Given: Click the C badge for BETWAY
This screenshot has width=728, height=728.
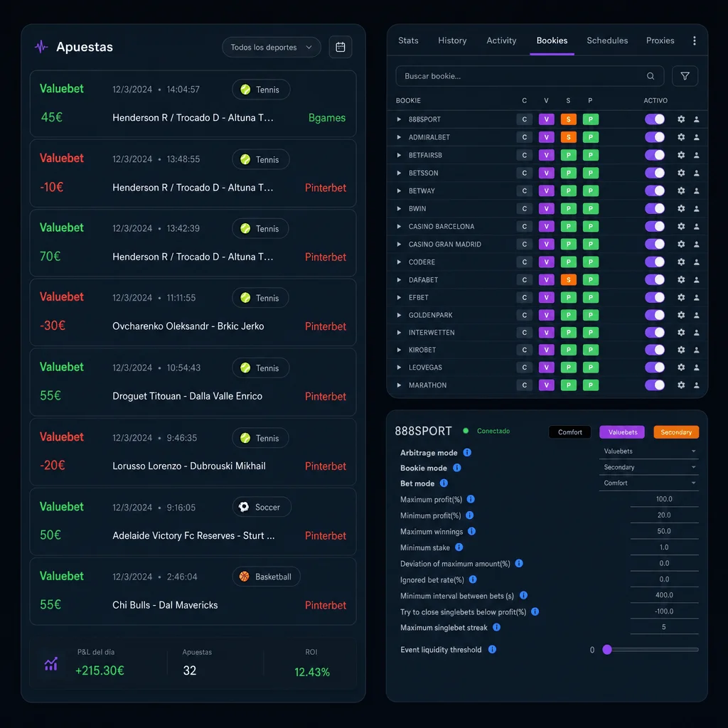Looking at the screenshot, I should pyautogui.click(x=524, y=191).
